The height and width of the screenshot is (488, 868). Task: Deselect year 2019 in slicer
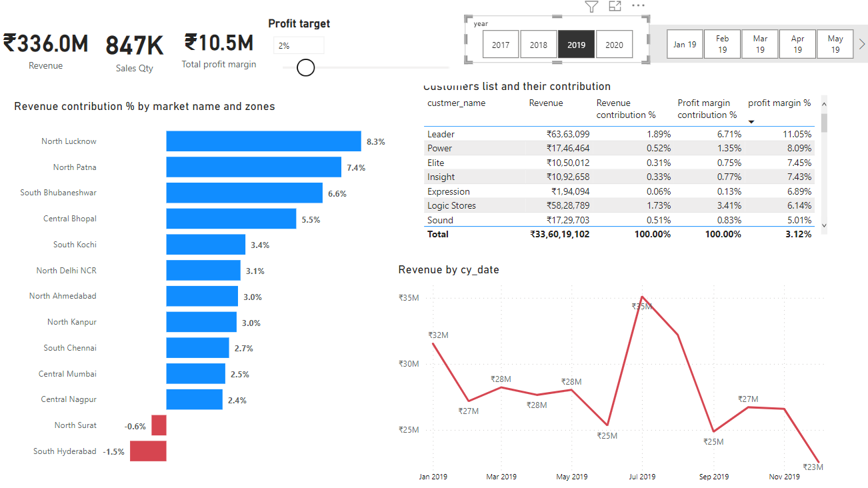pos(577,45)
